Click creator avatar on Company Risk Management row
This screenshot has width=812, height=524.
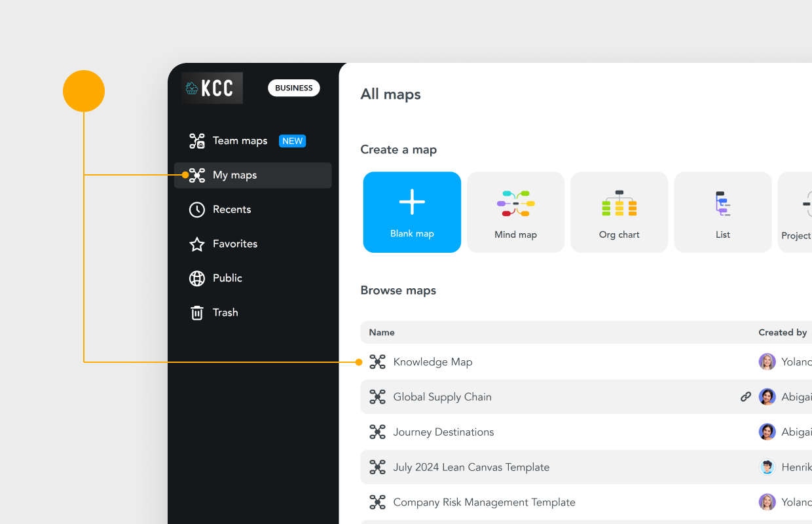point(767,502)
